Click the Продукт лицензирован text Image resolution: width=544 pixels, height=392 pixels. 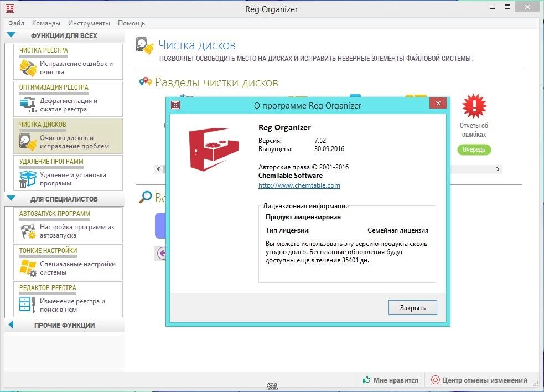point(303,217)
